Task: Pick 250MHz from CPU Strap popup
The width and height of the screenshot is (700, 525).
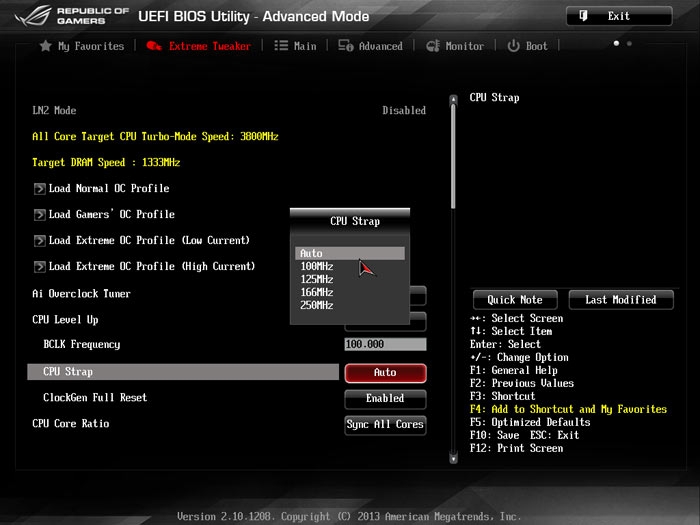Action: click(x=316, y=306)
